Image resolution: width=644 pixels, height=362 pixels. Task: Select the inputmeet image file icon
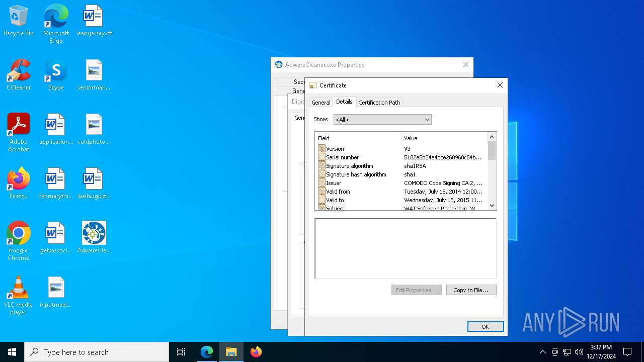pos(56,292)
